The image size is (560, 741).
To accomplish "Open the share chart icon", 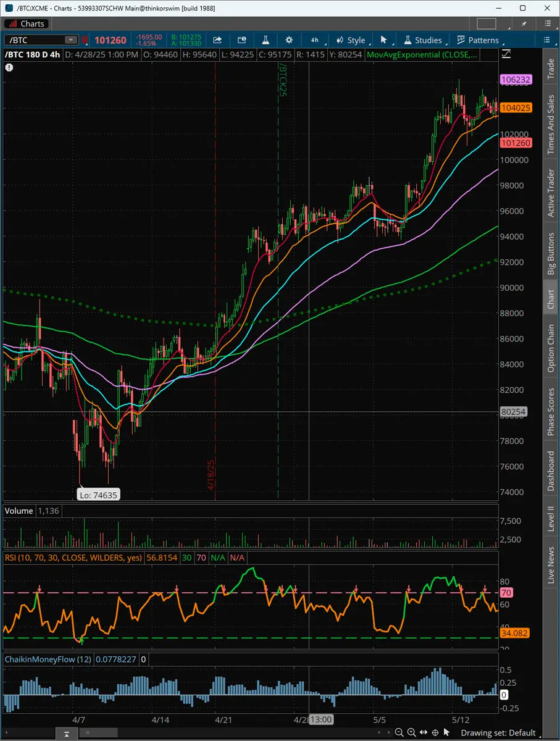I will click(217, 40).
